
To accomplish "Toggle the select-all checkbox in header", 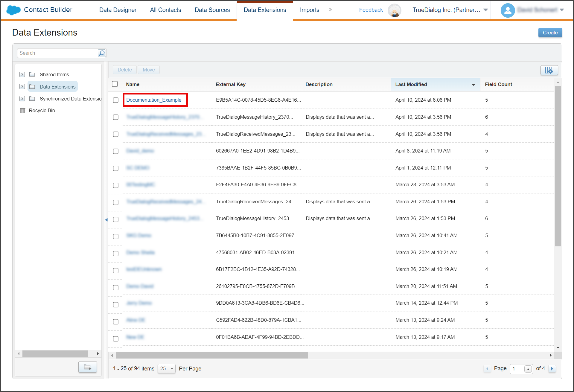I will 115,84.
